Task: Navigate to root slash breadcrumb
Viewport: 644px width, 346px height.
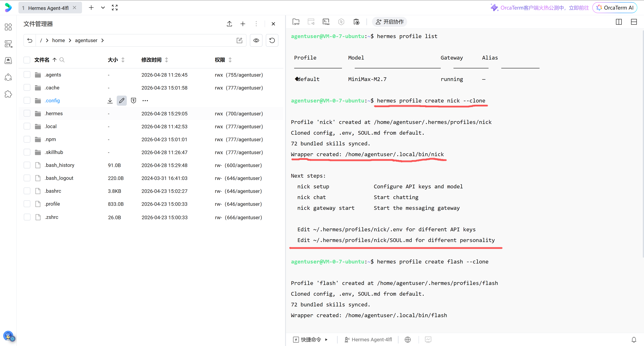Action: (x=41, y=40)
